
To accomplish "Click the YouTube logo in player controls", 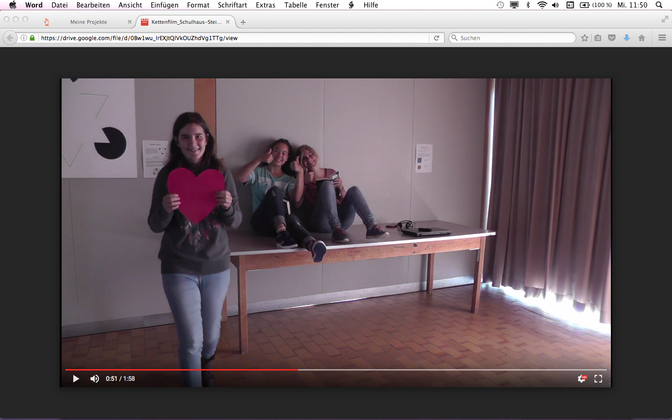I will tap(581, 379).
